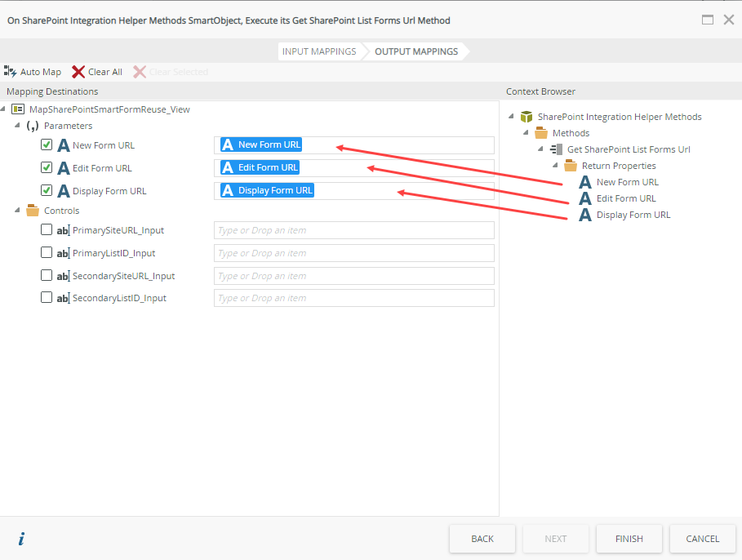Click the info icon at bottom left

[x=21, y=539]
